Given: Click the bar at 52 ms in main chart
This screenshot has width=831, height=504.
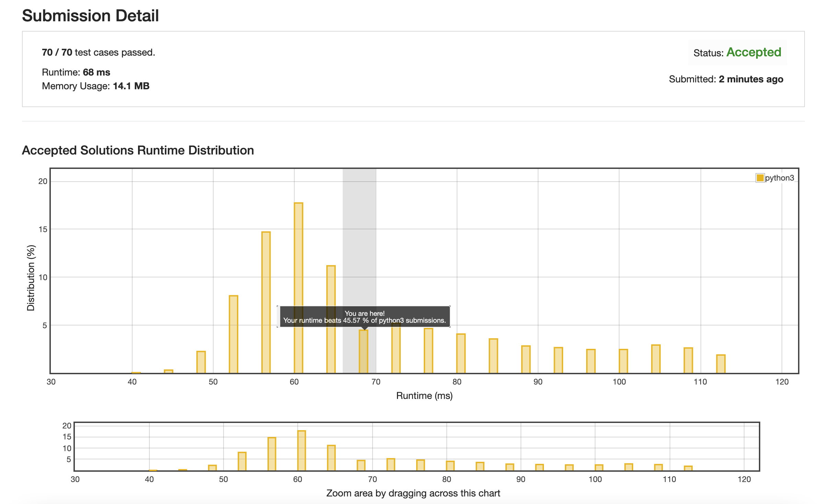Looking at the screenshot, I should click(234, 334).
